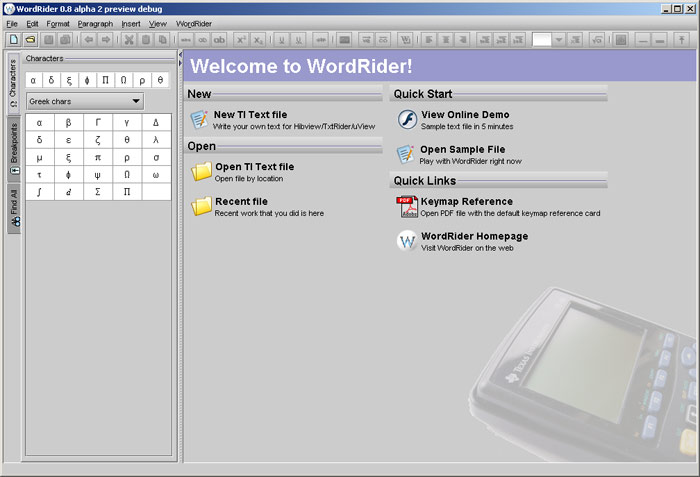Switch to the Breakpoints side tab

[13, 149]
